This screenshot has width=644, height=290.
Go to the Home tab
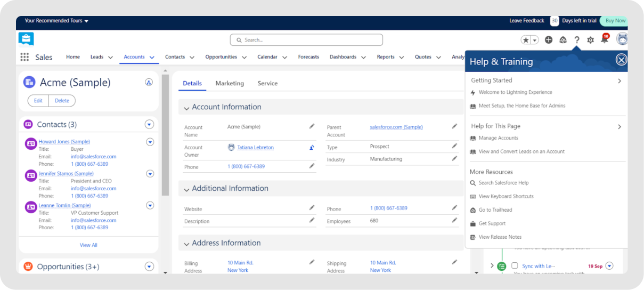point(73,57)
